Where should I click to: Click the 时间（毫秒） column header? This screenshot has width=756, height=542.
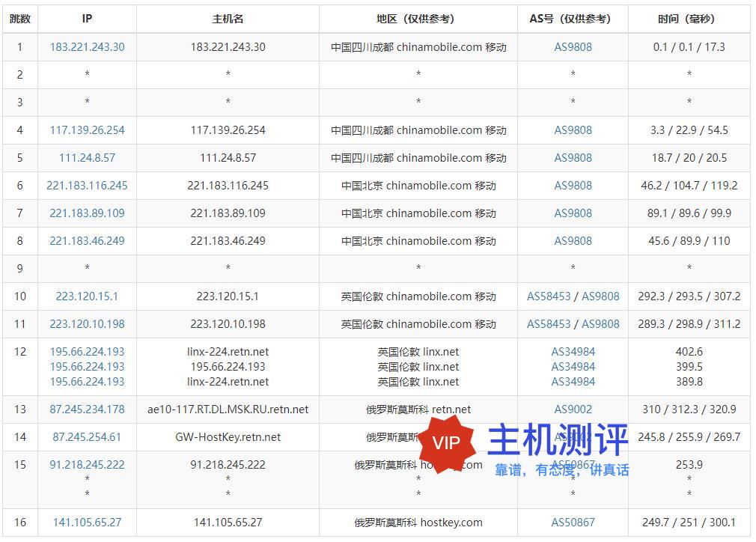pyautogui.click(x=689, y=19)
